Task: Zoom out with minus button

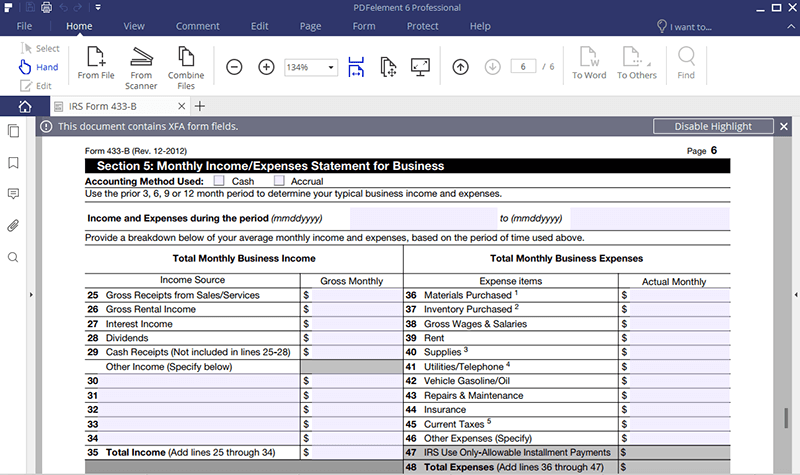Action: click(234, 67)
